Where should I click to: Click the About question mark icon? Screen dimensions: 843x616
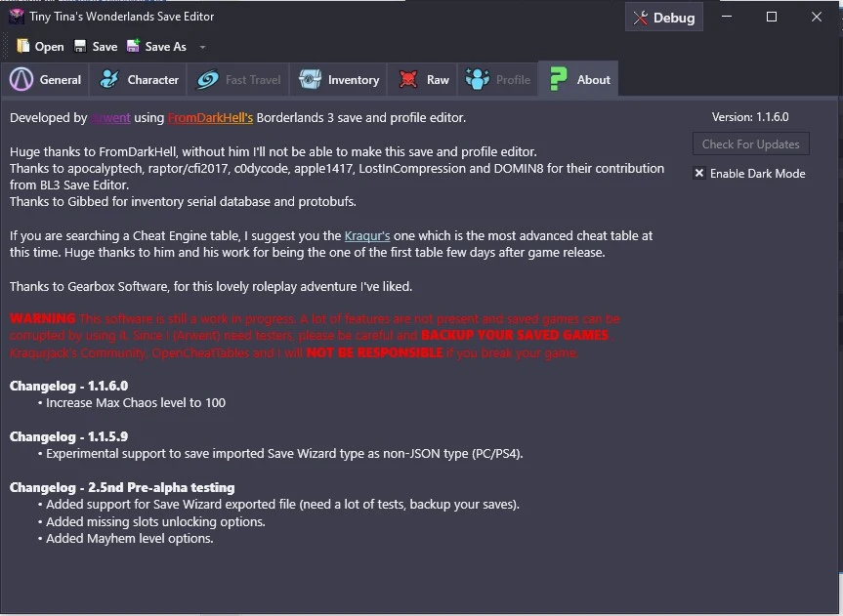[560, 80]
